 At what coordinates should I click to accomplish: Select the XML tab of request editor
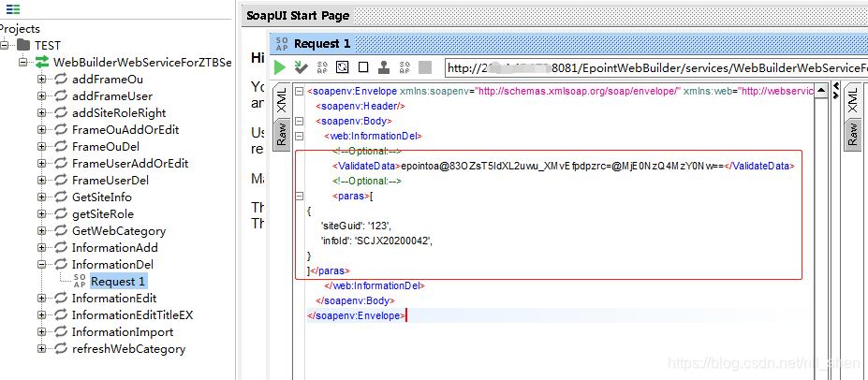coord(281,100)
